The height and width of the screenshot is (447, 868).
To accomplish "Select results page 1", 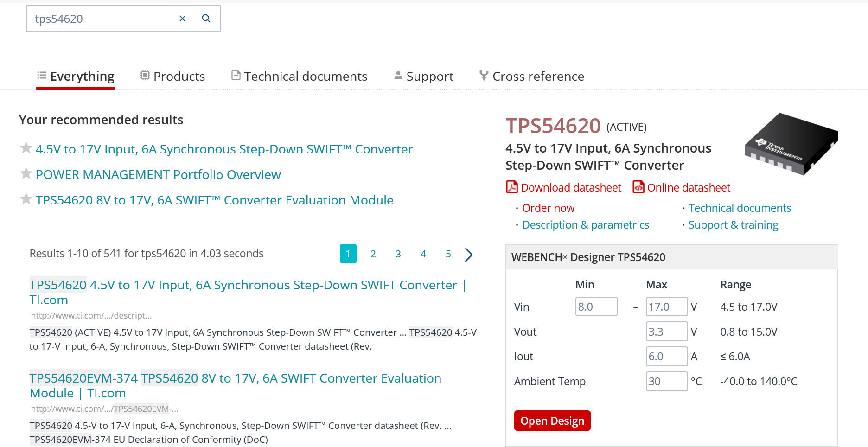I will [x=348, y=254].
